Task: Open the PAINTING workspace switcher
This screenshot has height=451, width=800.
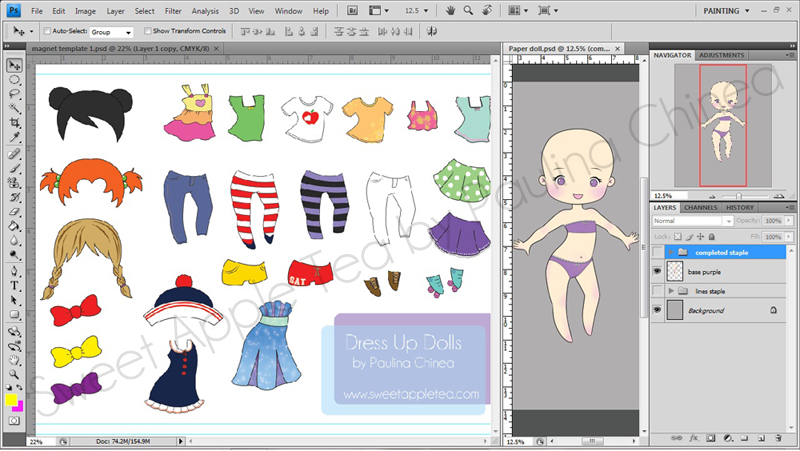Action: coord(726,11)
